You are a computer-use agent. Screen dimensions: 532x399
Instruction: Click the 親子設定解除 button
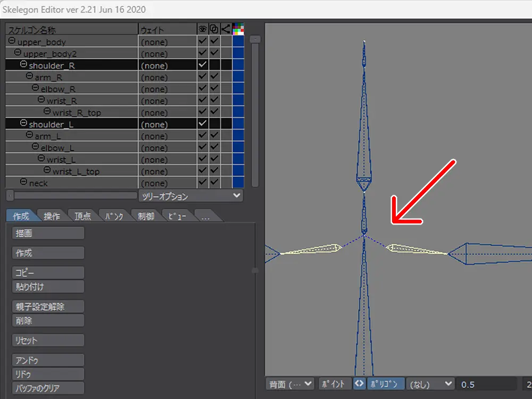[48, 306]
